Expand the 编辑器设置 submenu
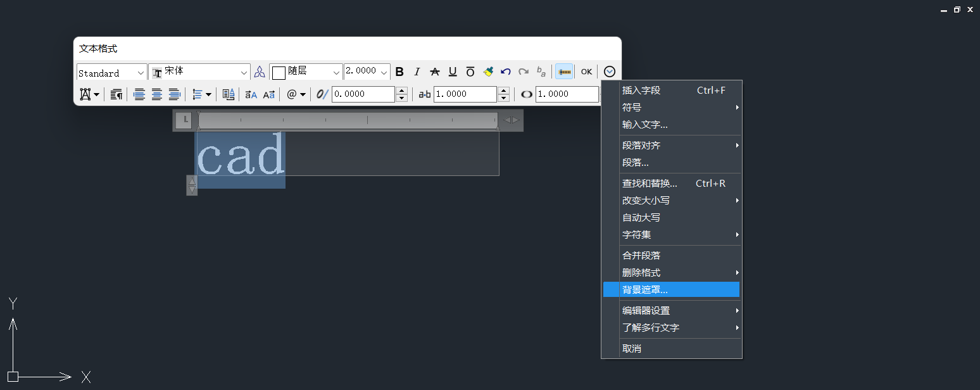The height and width of the screenshot is (390, 980). [672, 311]
